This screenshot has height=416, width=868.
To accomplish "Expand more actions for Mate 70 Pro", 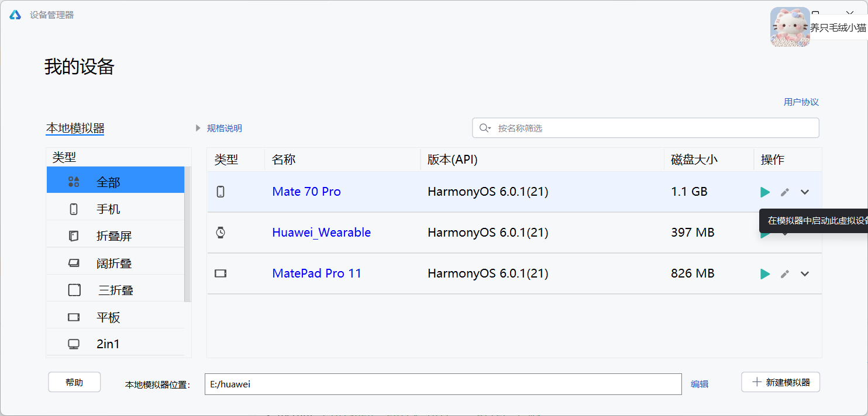I will (x=805, y=192).
